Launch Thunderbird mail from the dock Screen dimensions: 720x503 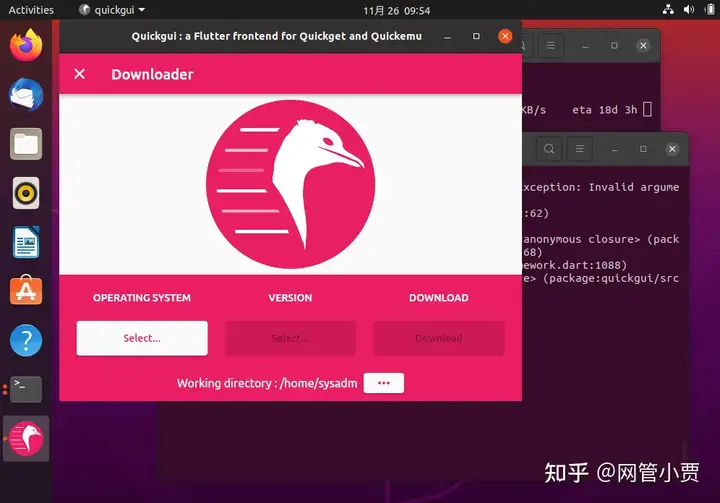coord(26,95)
